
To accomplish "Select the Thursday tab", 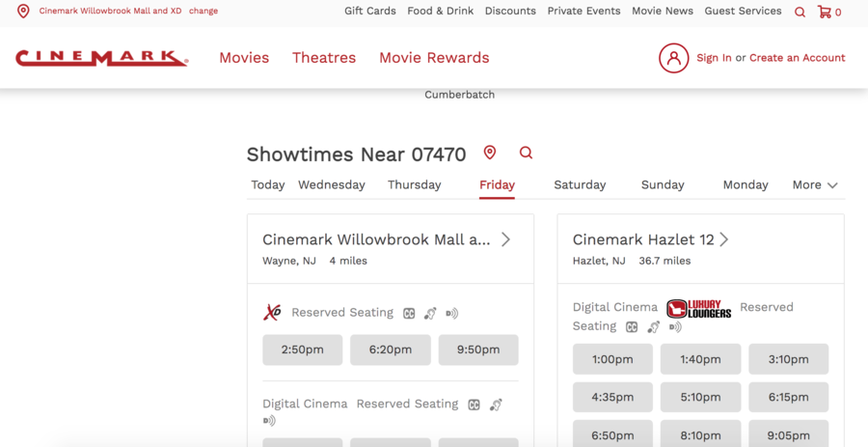I will pyautogui.click(x=414, y=185).
